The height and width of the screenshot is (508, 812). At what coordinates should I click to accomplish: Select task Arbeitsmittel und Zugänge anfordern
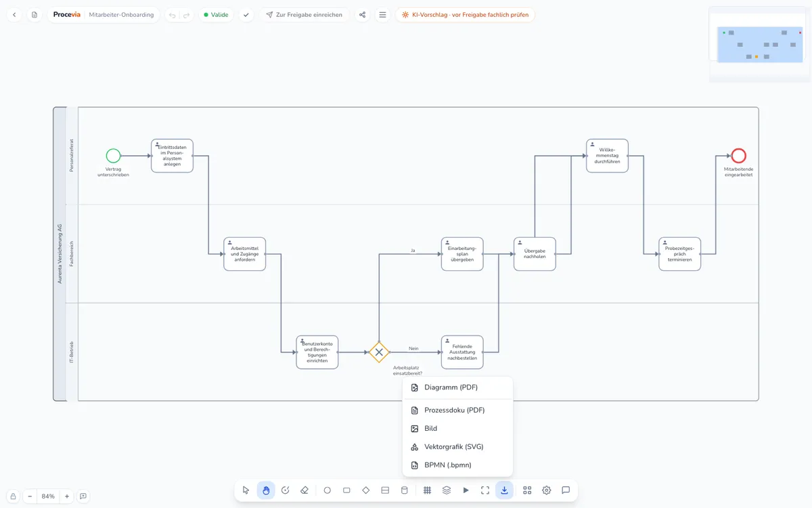245,254
